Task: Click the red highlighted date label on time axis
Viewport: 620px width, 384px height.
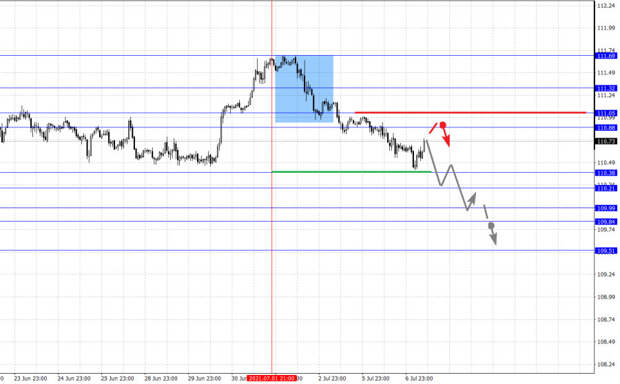Action: click(x=272, y=378)
